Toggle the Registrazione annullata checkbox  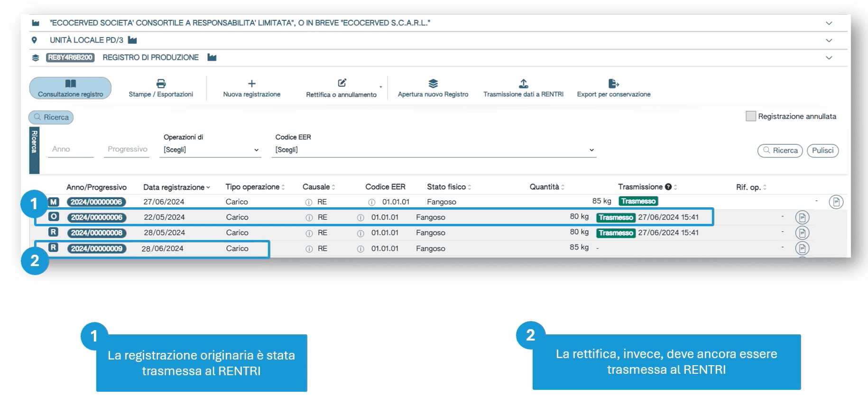tap(750, 116)
